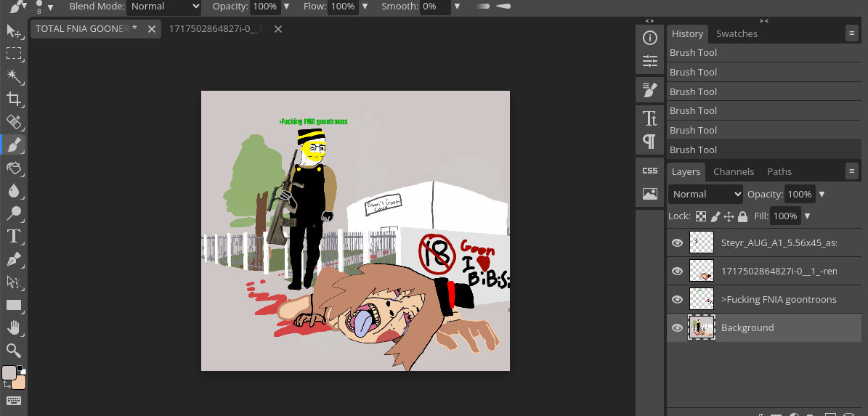Open the Blend Mode dropdown in options bar
The height and width of the screenshot is (416, 868).
point(164,7)
